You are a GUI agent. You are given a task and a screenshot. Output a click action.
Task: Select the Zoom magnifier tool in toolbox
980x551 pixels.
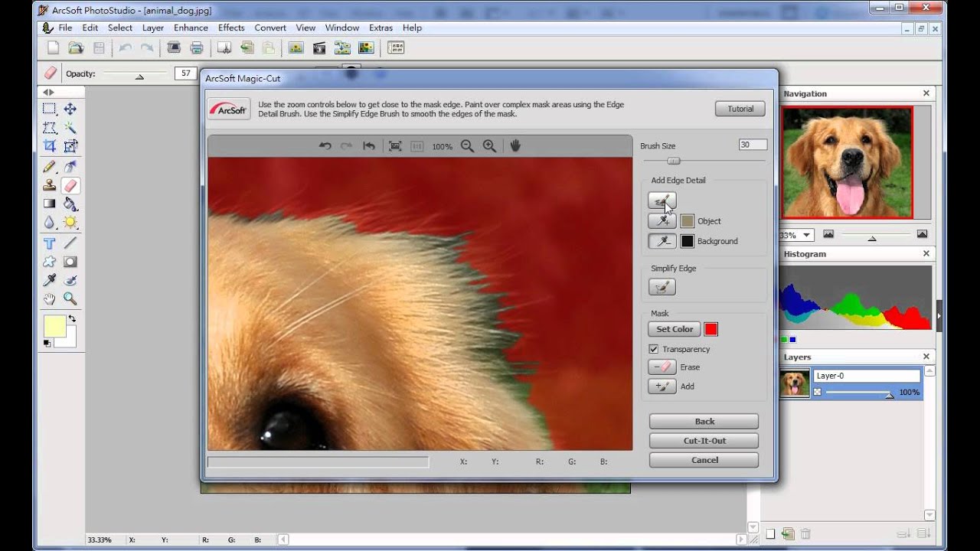tap(70, 299)
